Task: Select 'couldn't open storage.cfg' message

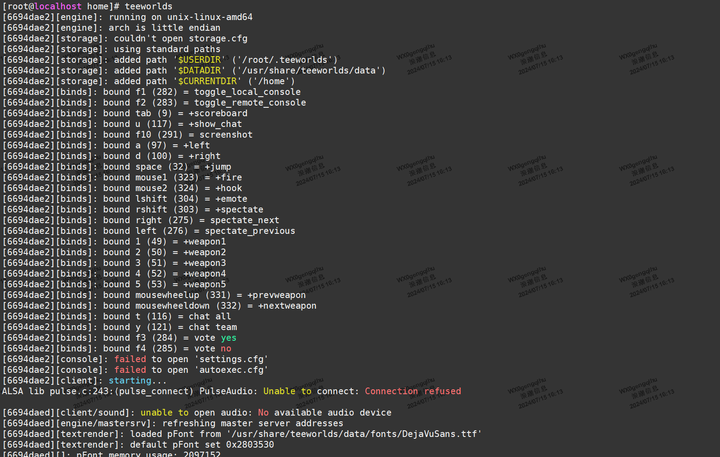Action: 180,39
